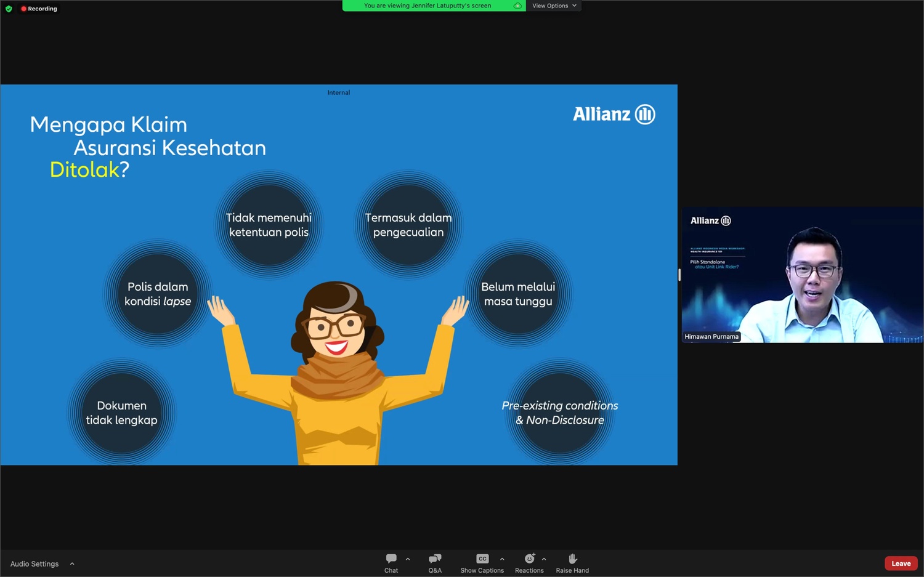Viewport: 924px width, 577px height.
Task: Select Himawan Purnama's video thumbnail
Action: coord(802,275)
